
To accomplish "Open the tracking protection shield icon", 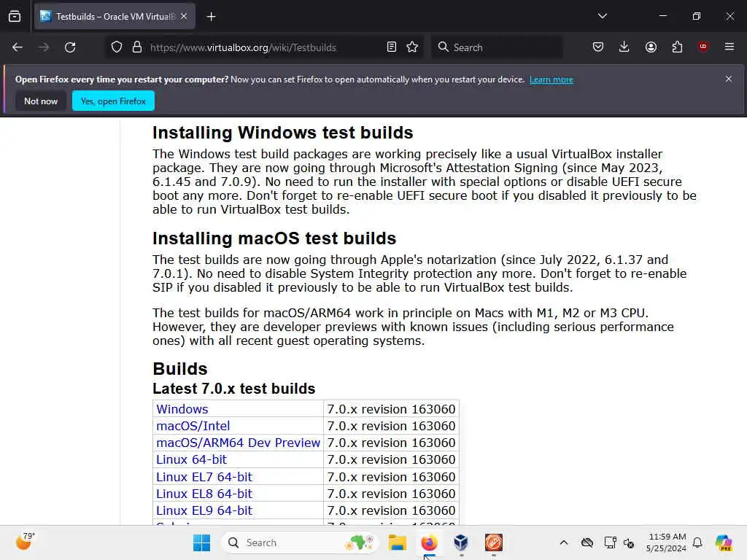I will (x=117, y=47).
